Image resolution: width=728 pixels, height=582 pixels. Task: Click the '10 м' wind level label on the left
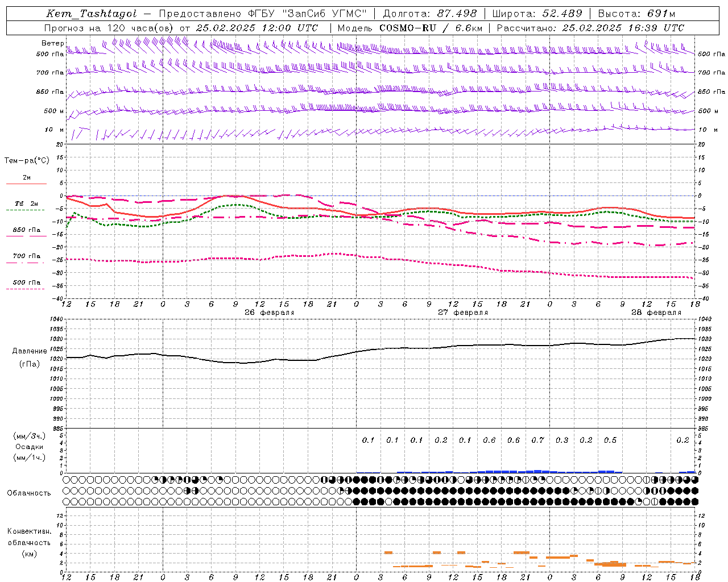(x=55, y=130)
